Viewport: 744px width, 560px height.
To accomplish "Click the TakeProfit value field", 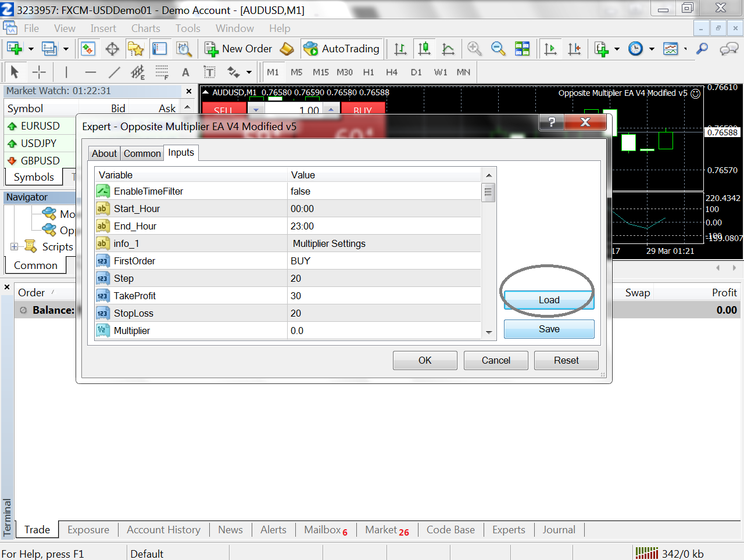I will 384,296.
